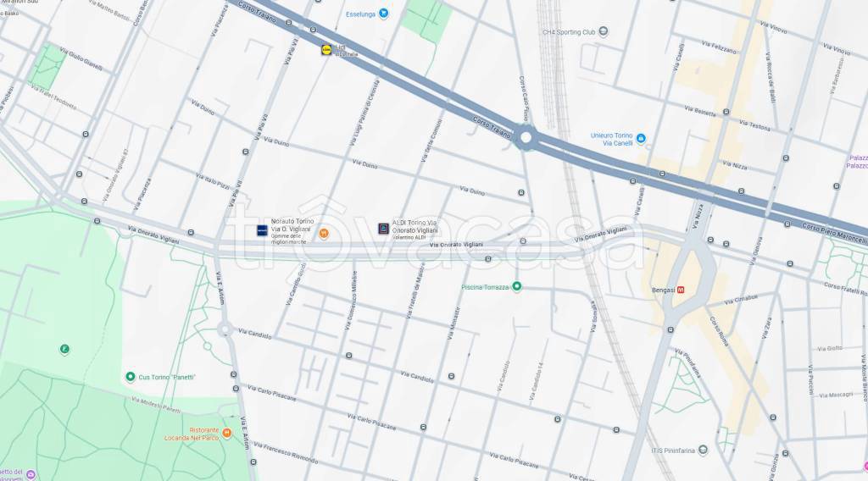Click the Cus Torino Panetti marker

[x=130, y=377]
